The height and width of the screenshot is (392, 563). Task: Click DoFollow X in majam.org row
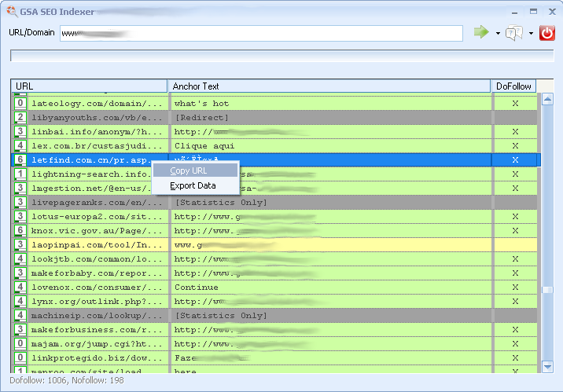(515, 344)
